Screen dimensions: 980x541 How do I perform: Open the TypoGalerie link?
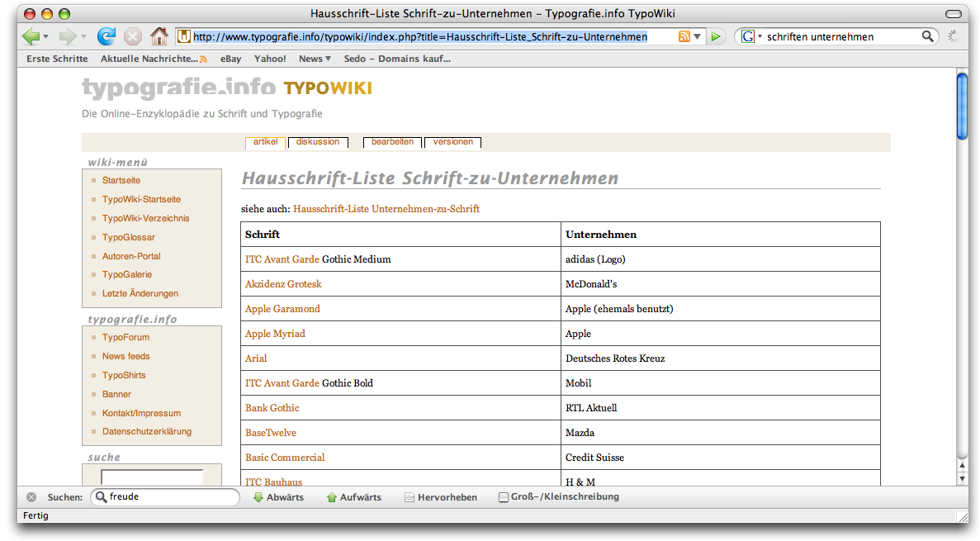127,274
